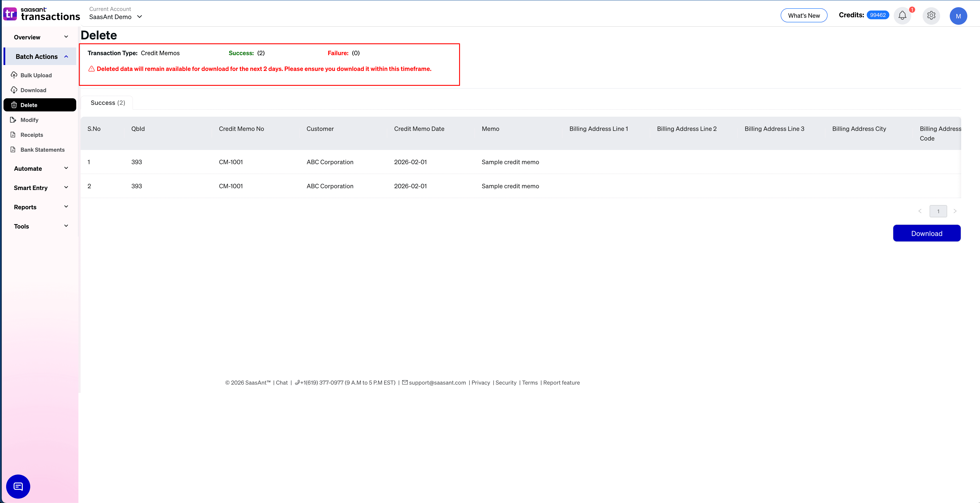
Task: Click the blue Download button
Action: pos(927,233)
